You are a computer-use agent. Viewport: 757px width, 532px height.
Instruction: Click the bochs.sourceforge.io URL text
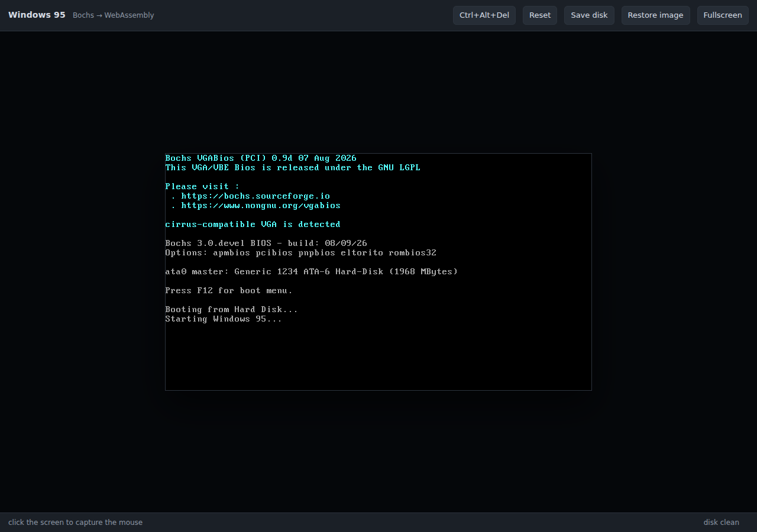255,196
